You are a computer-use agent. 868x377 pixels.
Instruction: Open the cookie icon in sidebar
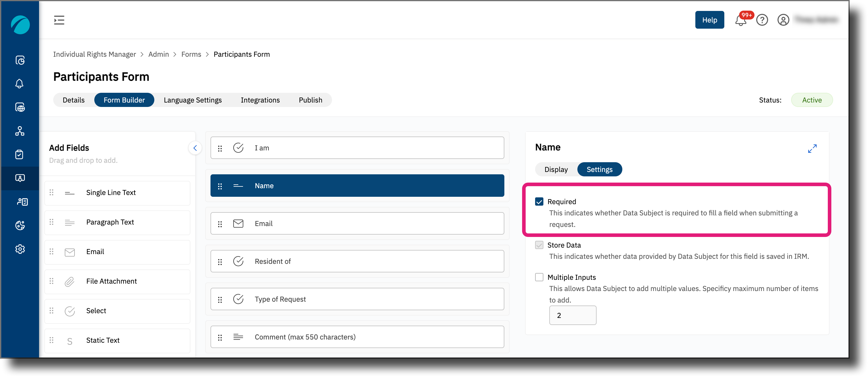pos(20,225)
